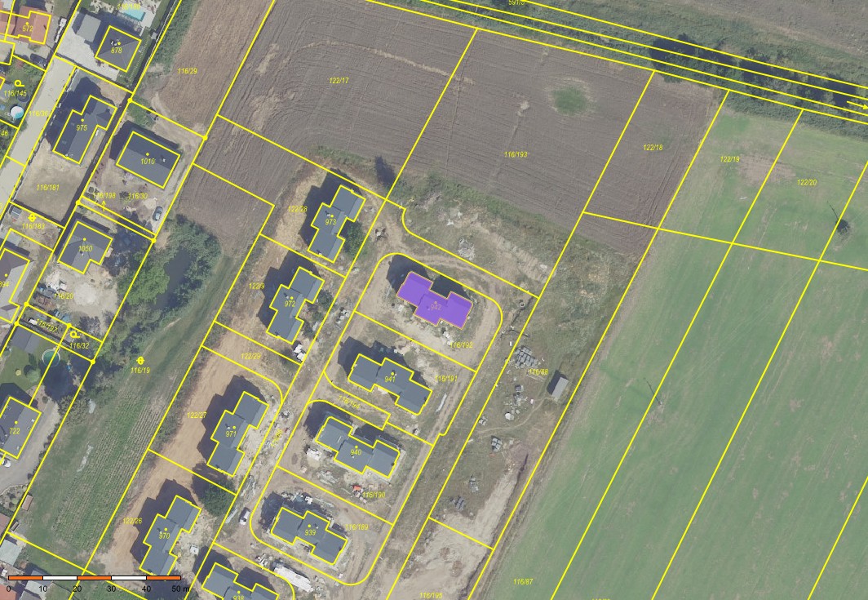Click parcel label 116/87
The image size is (868, 600).
pyautogui.click(x=523, y=581)
